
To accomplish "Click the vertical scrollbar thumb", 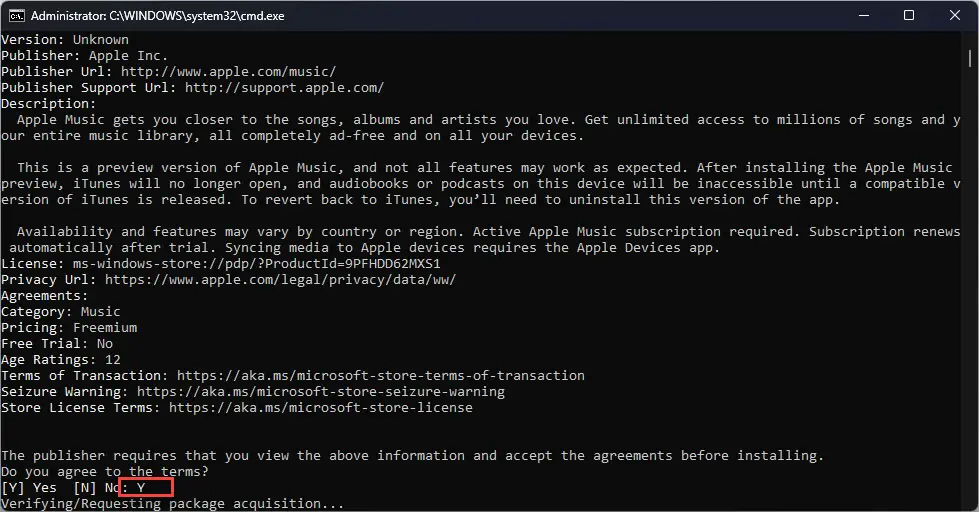I will 970,57.
